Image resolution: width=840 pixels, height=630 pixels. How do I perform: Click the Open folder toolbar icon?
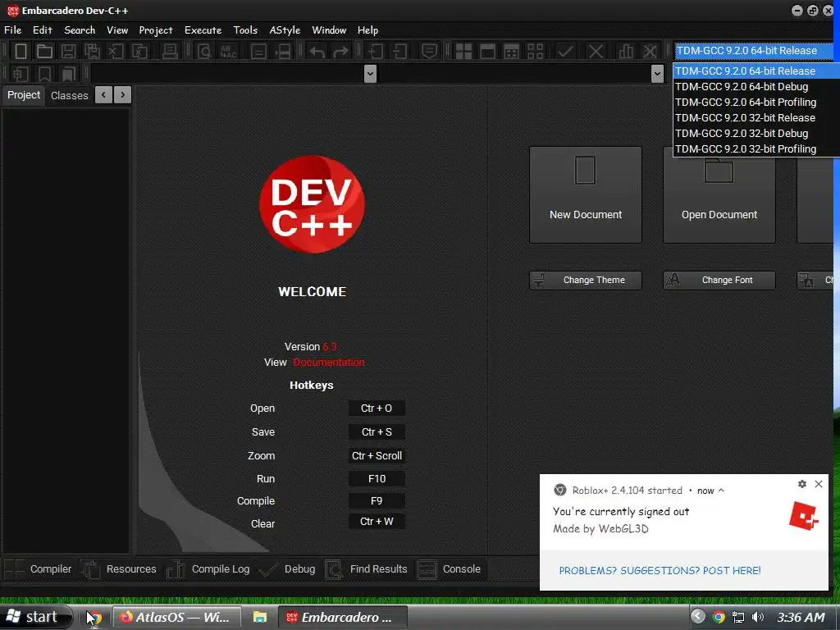point(44,52)
